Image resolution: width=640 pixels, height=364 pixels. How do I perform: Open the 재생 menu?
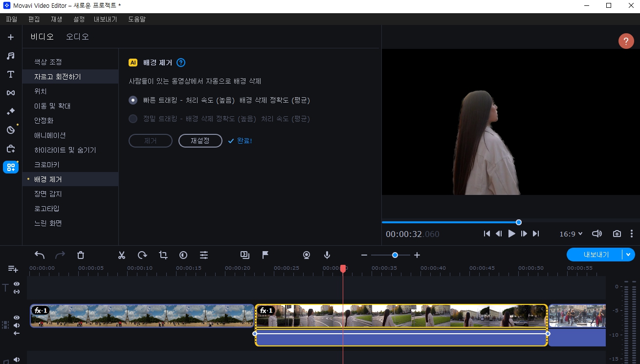tap(56, 19)
